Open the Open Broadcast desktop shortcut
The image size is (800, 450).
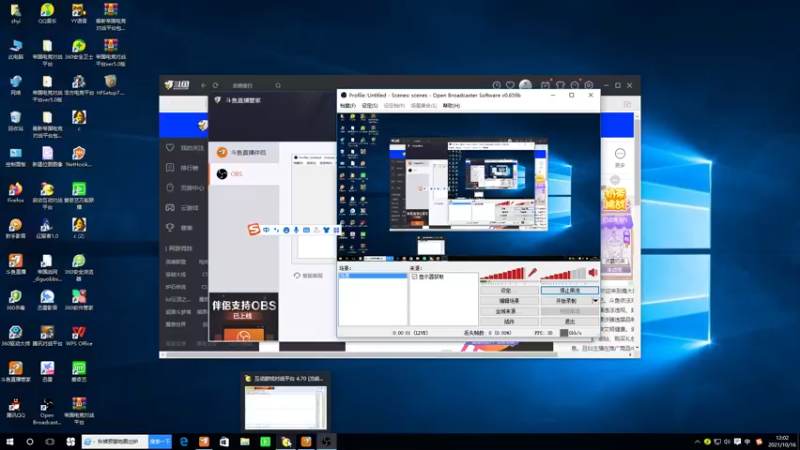coord(47,411)
